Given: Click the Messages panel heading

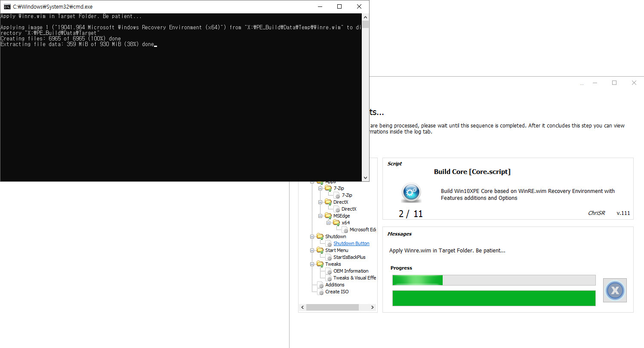Looking at the screenshot, I should point(399,234).
